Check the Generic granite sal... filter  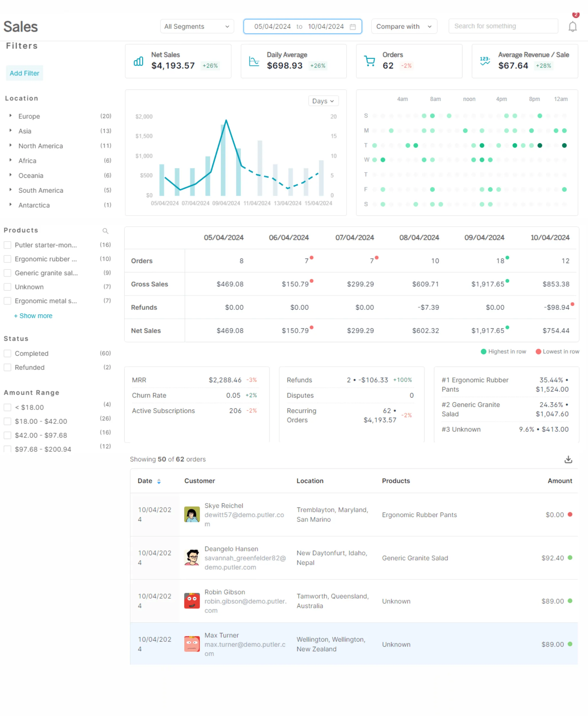point(7,273)
